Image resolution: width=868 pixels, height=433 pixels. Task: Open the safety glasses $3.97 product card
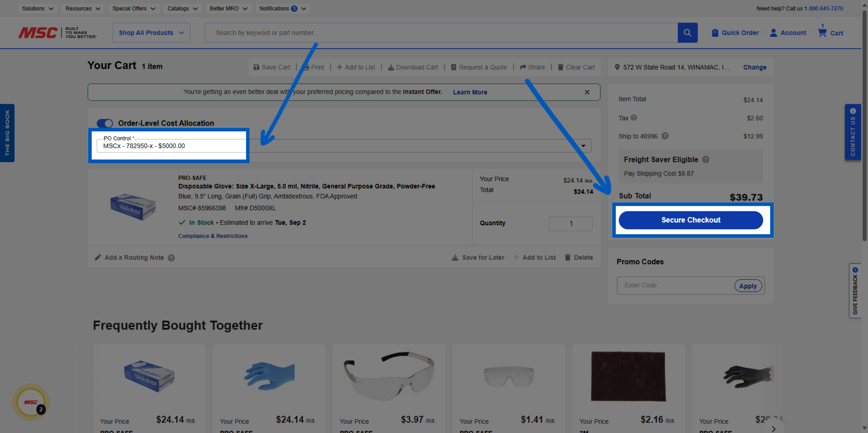(x=389, y=388)
